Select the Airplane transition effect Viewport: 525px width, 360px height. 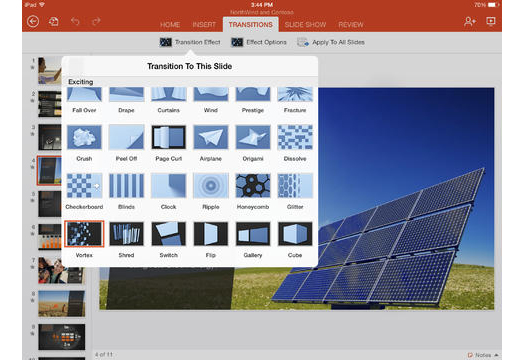click(211, 143)
